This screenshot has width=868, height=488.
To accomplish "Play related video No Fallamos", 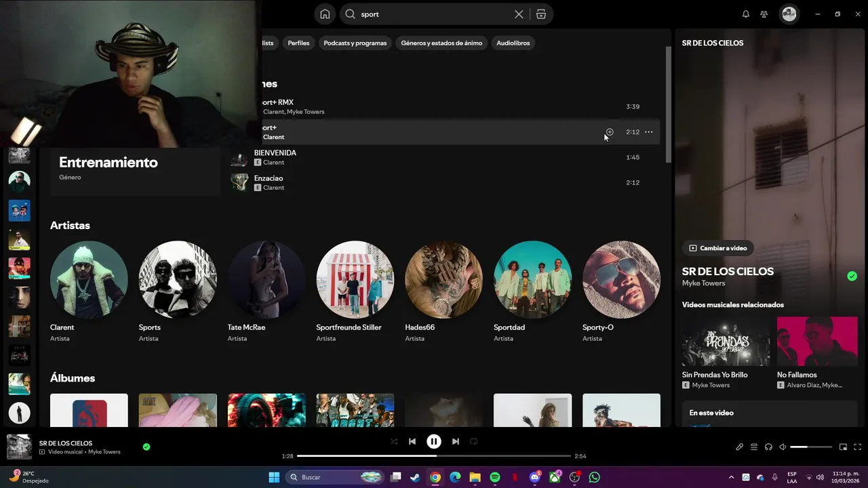I will click(x=817, y=352).
